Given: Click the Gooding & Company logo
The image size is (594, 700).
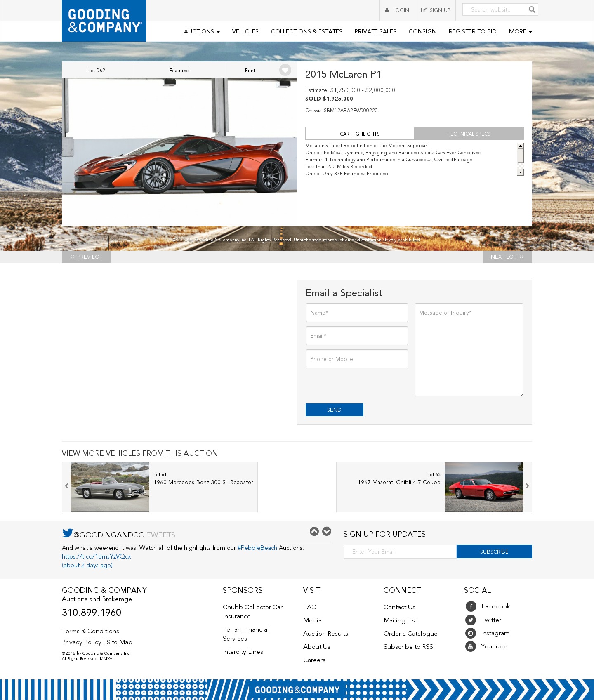Looking at the screenshot, I should [104, 21].
